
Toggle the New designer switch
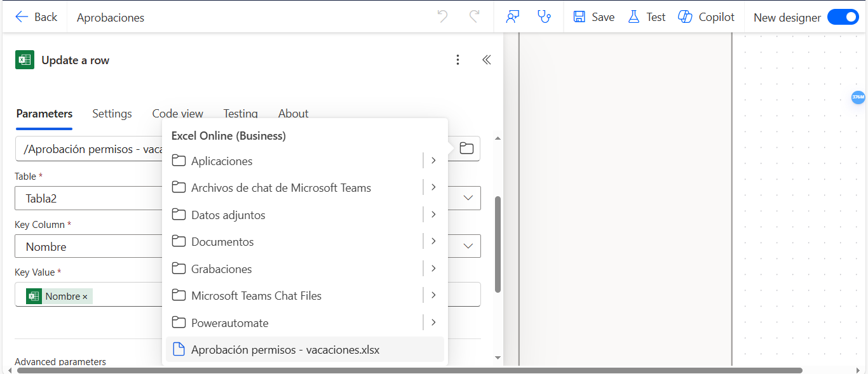tap(843, 17)
